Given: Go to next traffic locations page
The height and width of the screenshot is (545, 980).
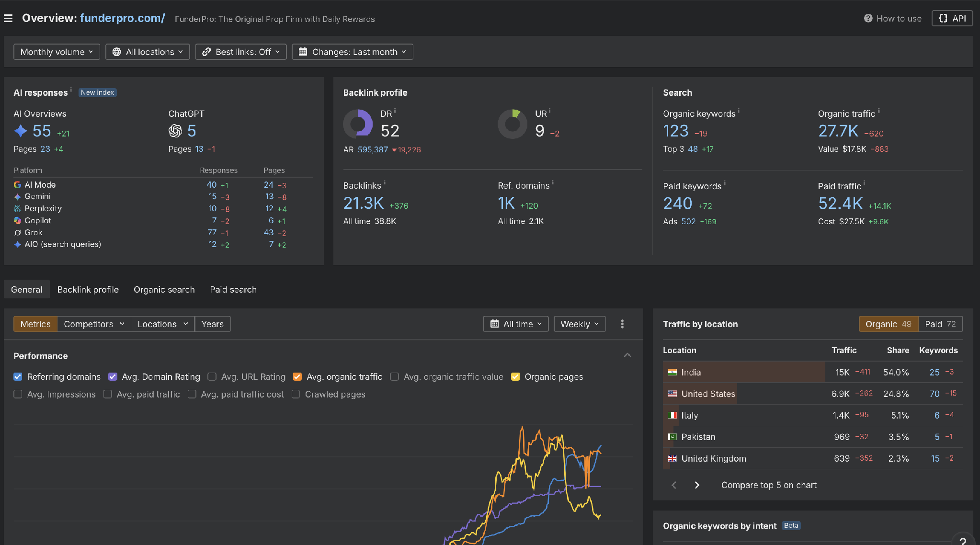Looking at the screenshot, I should pyautogui.click(x=697, y=485).
